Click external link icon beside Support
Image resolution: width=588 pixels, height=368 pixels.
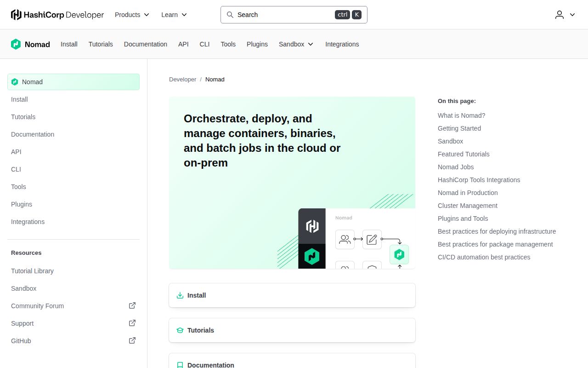[132, 323]
